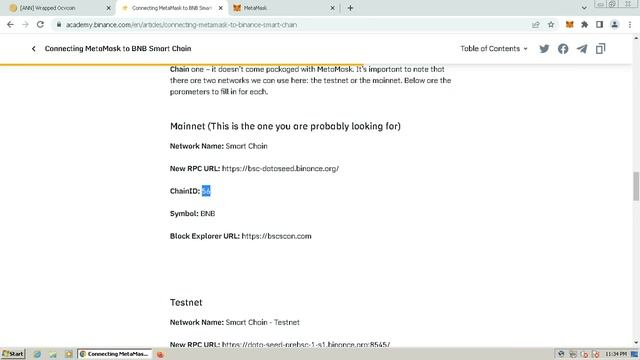Open the tab search dropdown arrow
This screenshot has height=360, width=640.
pos(584,8)
